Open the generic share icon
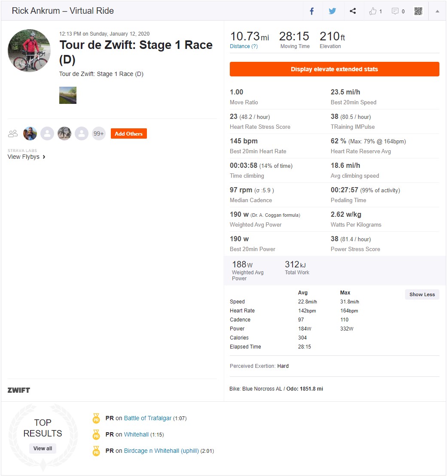This screenshot has width=448, height=476. point(353,11)
